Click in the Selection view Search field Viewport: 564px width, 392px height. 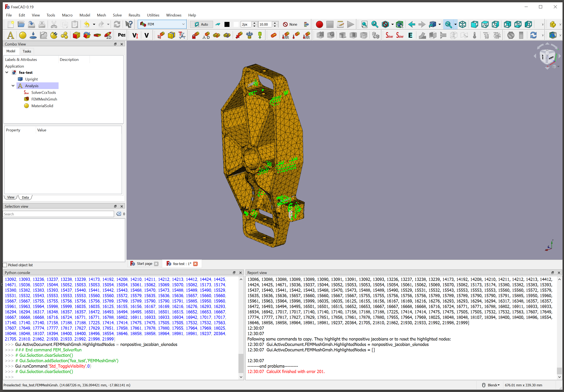tap(58, 214)
